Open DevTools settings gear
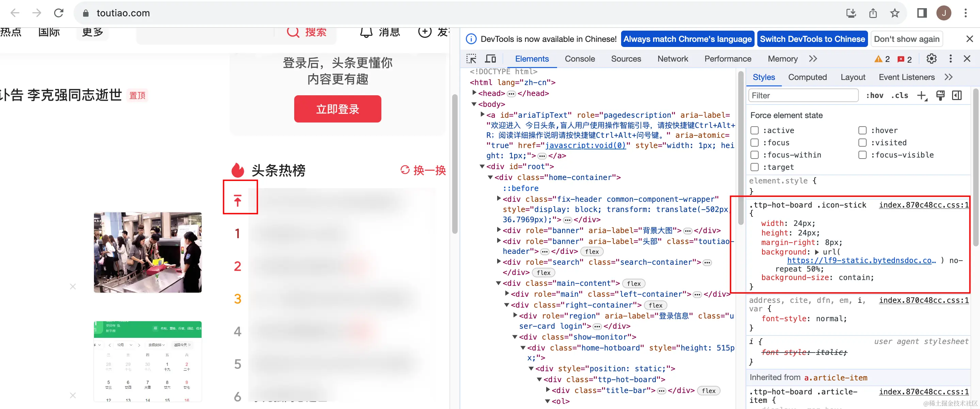980x409 pixels. click(931, 59)
